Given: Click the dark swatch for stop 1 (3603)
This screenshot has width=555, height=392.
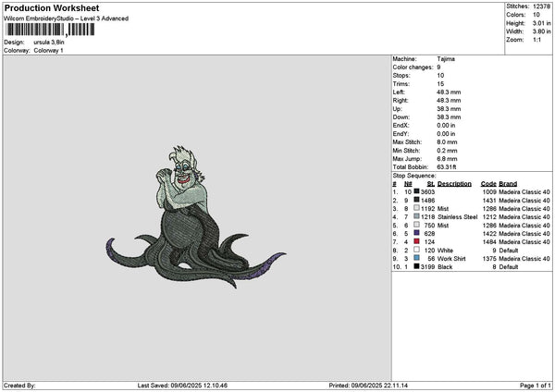Looking at the screenshot, I should point(416,191).
